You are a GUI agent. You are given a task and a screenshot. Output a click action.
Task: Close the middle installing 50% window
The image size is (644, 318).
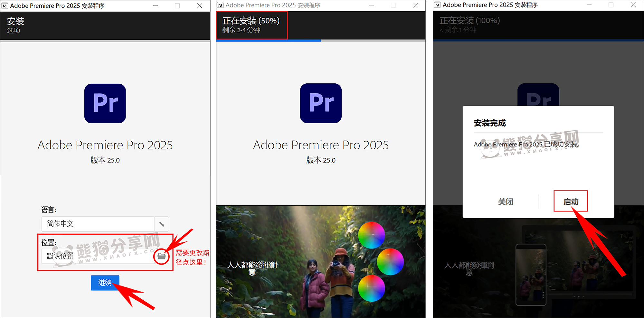coord(416,5)
